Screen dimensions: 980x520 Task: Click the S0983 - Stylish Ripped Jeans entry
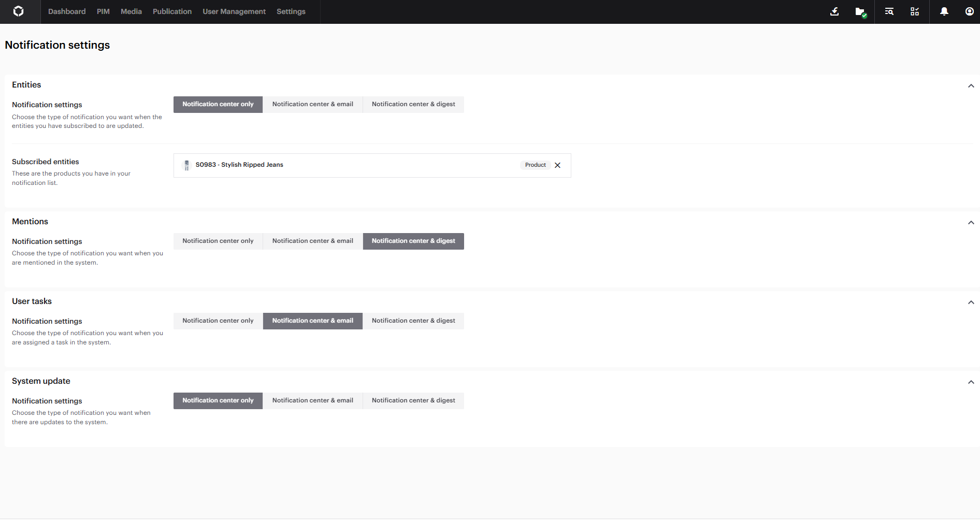(x=239, y=165)
